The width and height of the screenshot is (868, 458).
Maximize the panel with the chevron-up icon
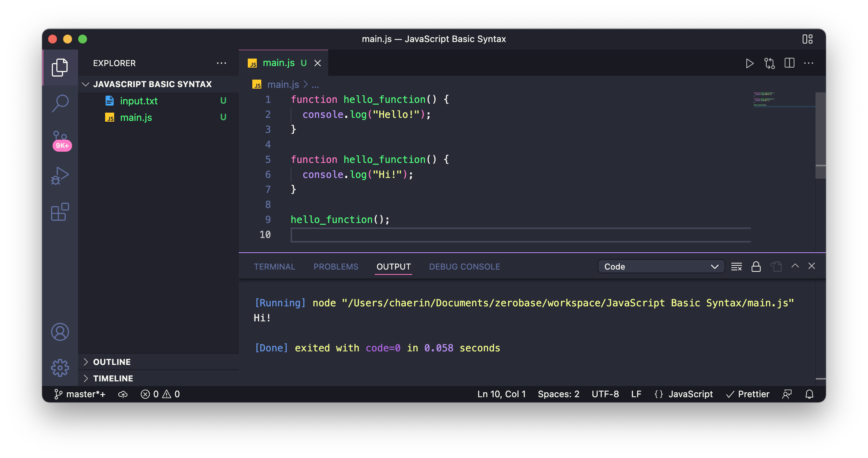coord(795,266)
